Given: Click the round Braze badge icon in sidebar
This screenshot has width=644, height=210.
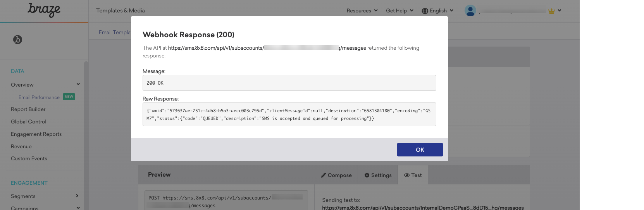Looking at the screenshot, I should pos(17,40).
